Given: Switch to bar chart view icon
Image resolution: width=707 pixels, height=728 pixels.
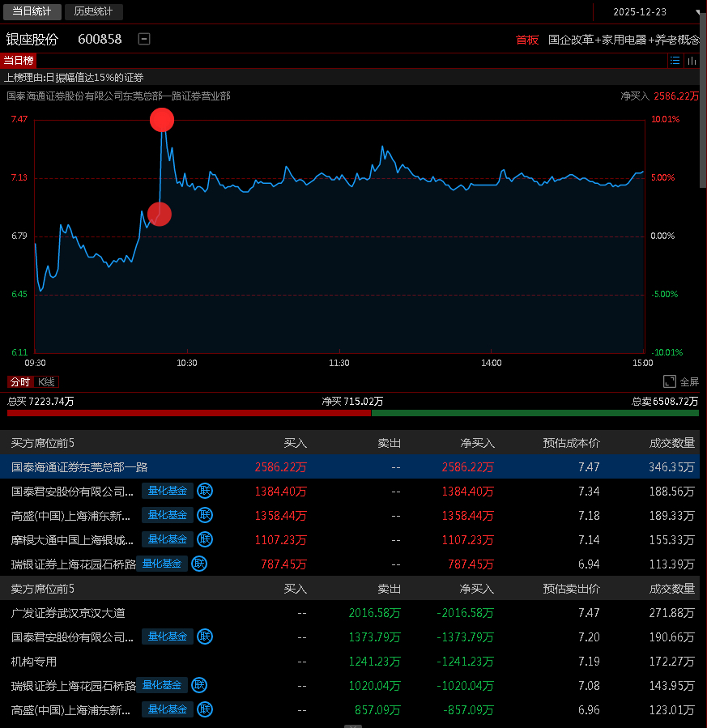Looking at the screenshot, I should pos(692,61).
